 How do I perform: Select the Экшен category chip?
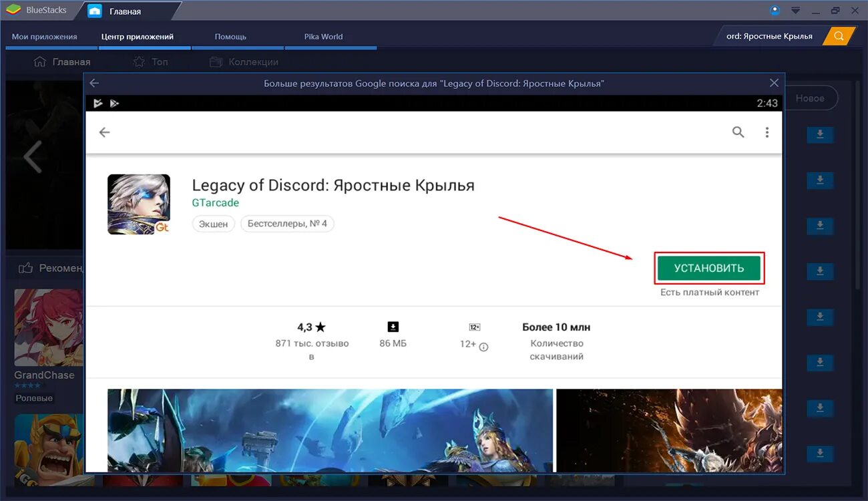tap(214, 224)
